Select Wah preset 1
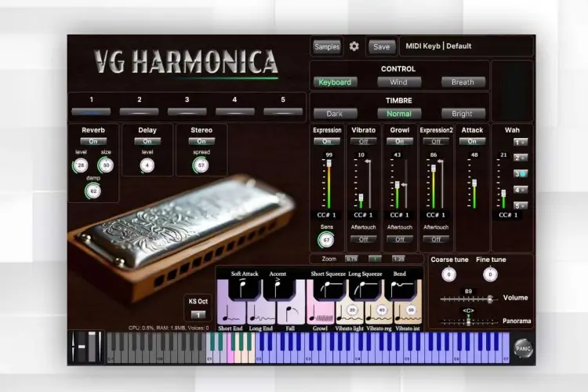Image resolution: width=588 pixels, height=392 pixels. 521,142
